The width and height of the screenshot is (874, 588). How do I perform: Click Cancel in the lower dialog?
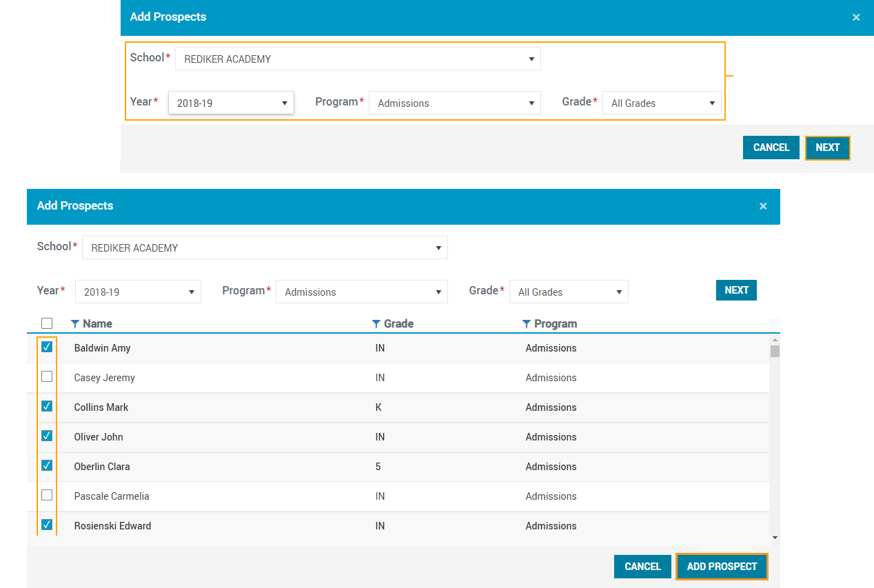642,567
